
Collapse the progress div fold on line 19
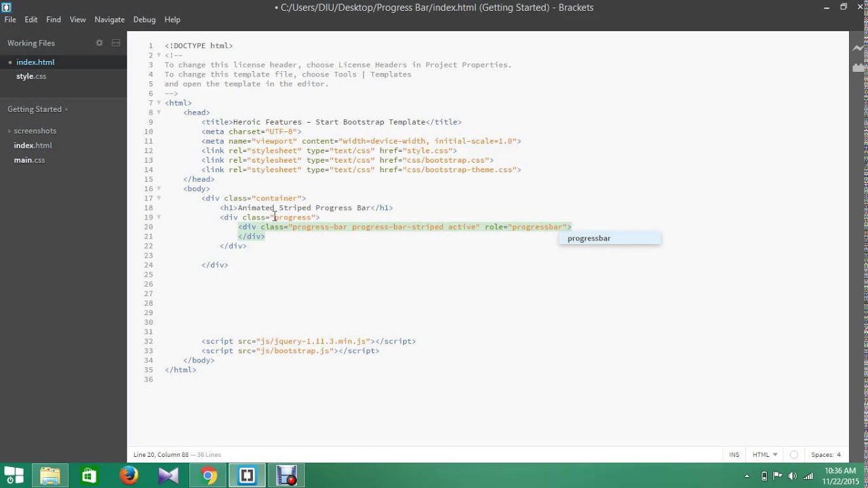pos(159,217)
